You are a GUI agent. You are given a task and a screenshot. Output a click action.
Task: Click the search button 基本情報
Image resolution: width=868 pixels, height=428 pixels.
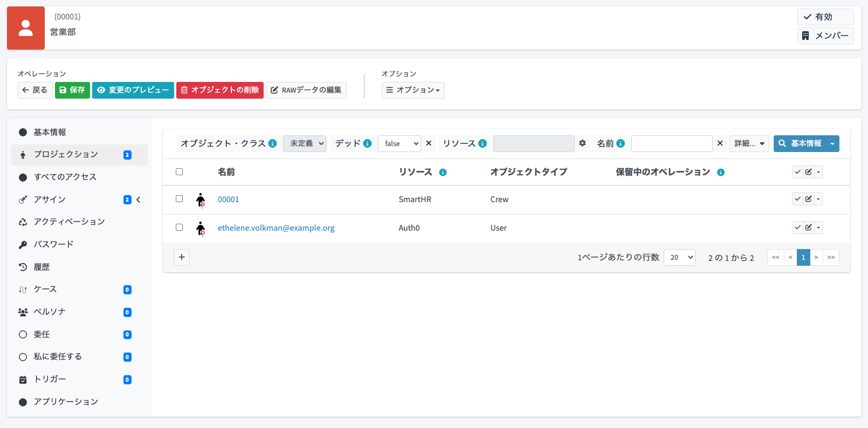[801, 143]
